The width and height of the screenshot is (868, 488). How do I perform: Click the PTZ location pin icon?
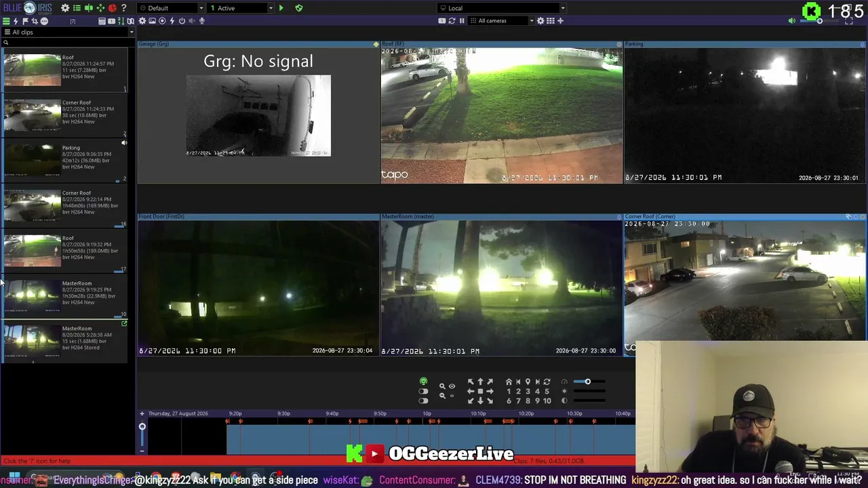point(528,382)
